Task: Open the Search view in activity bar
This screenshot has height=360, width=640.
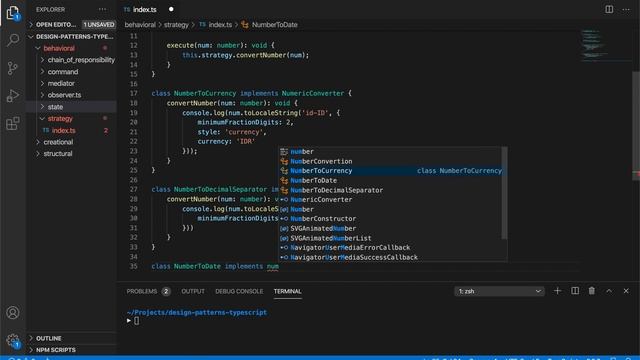Action: tap(13, 40)
